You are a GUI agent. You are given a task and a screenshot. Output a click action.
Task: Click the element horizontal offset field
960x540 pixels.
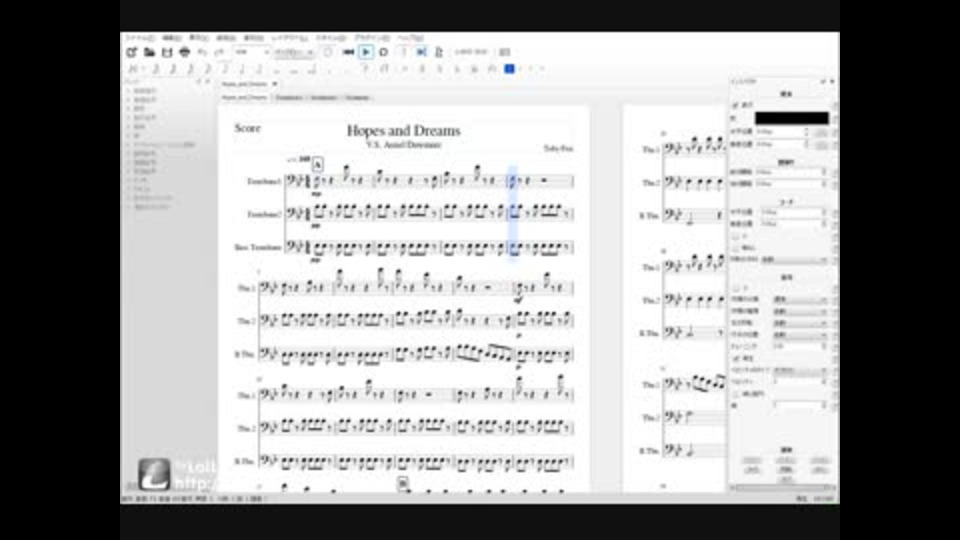(782, 132)
